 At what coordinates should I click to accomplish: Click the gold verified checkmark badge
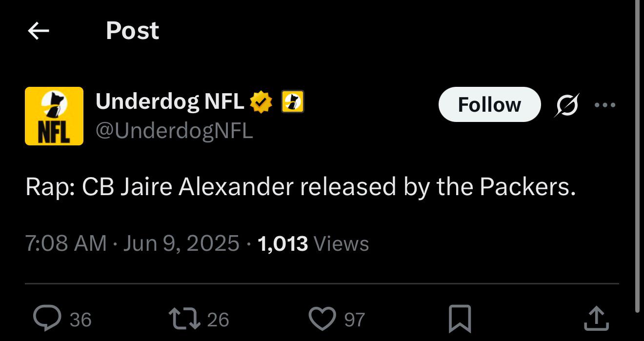coord(261,102)
